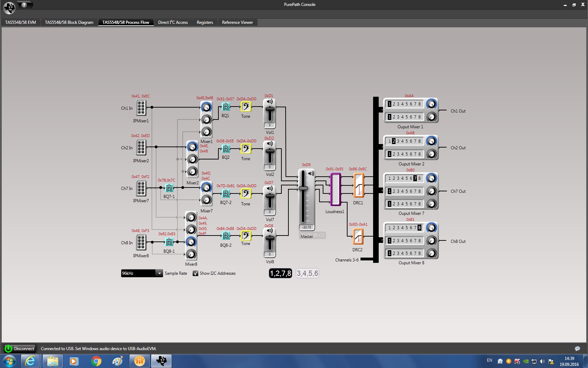Screen dimensions: 588x368
Task: Click the Master volume fader handle
Action: (x=303, y=189)
